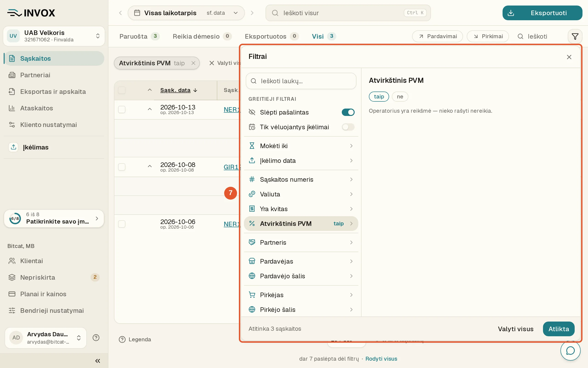Switch to the Reikia dėmesio tab
The height and width of the screenshot is (368, 588).
[202, 36]
